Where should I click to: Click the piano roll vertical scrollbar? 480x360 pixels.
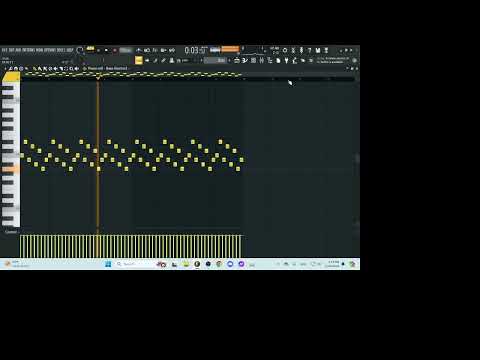[x=357, y=158]
